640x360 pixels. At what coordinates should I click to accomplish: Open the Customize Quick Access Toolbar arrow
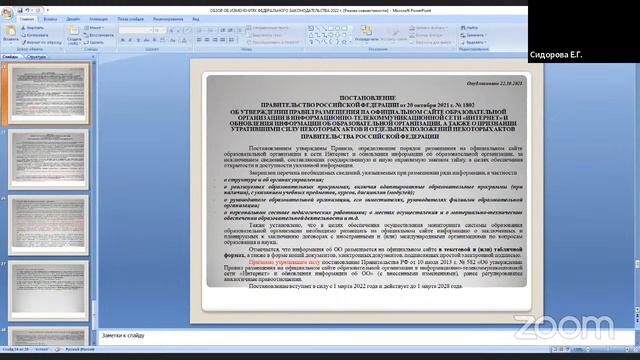pyautogui.click(x=48, y=10)
